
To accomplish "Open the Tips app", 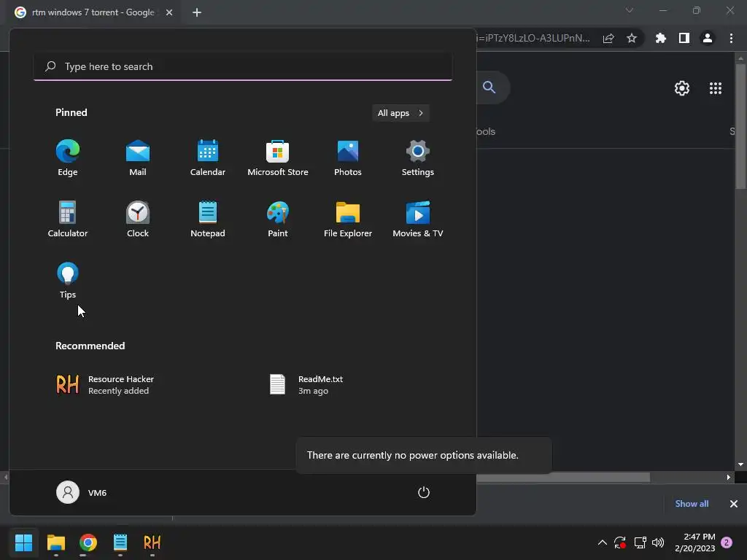I will tap(68, 281).
